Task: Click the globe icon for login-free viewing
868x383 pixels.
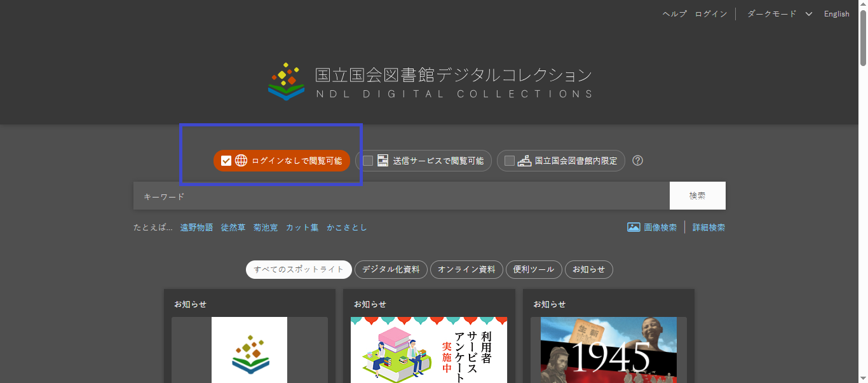Action: (241, 161)
